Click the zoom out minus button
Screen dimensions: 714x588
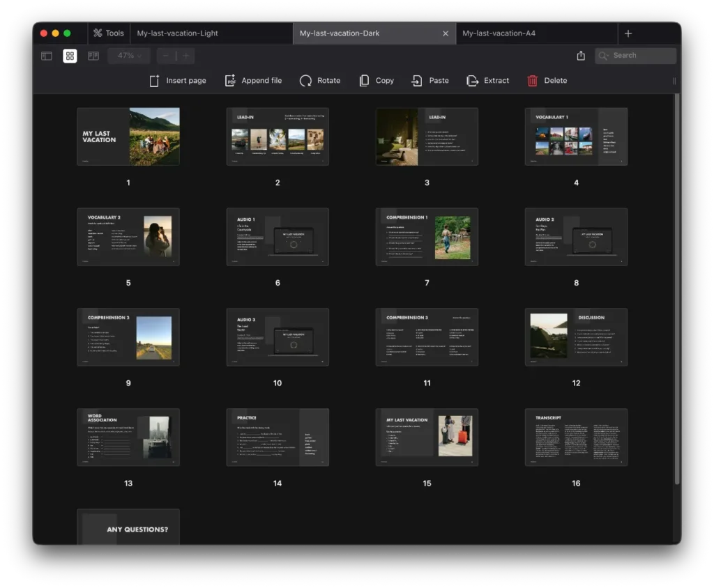(166, 56)
